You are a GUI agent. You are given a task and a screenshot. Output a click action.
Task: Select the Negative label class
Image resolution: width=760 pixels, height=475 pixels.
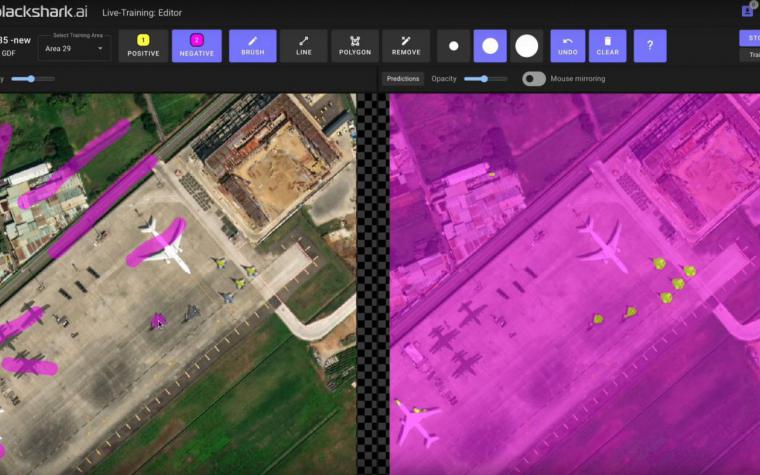coord(197,46)
